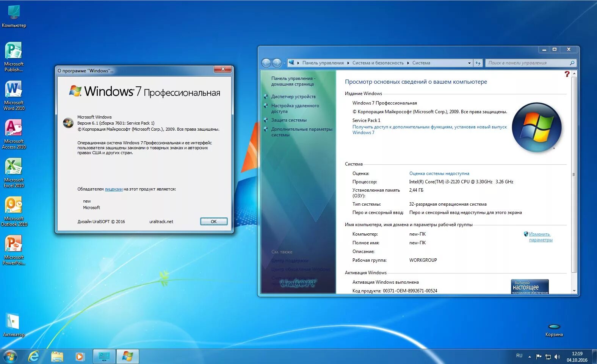This screenshot has height=364, width=597.
Task: Select the Microsoft Excel 2010 shortcut
Action: [x=14, y=173]
